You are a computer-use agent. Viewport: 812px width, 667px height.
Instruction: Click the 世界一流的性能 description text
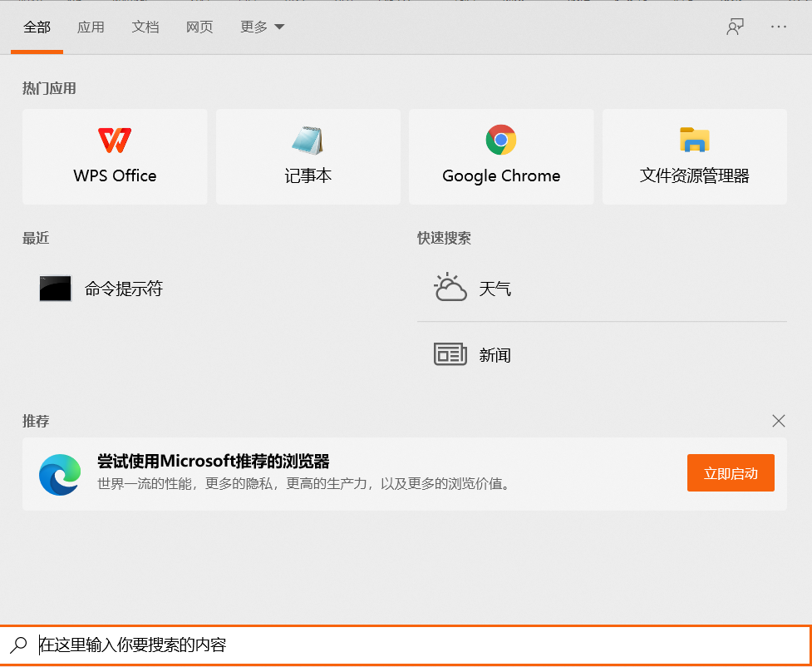tap(304, 484)
